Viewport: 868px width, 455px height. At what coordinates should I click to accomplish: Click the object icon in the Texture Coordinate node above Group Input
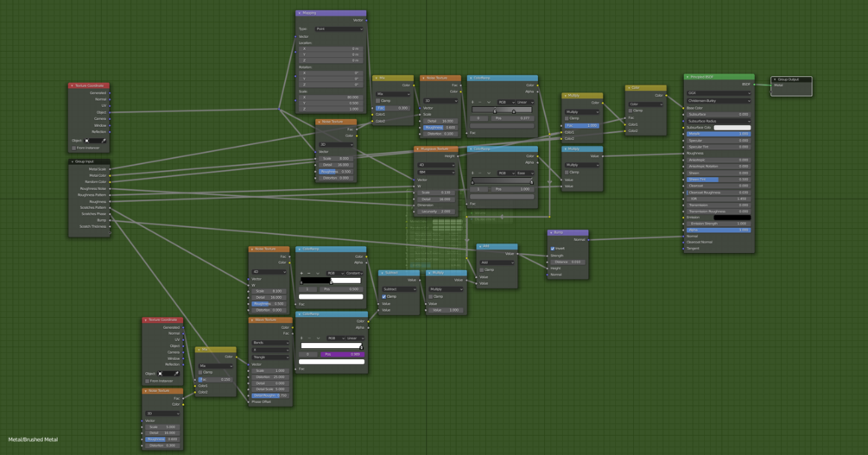pyautogui.click(x=86, y=141)
